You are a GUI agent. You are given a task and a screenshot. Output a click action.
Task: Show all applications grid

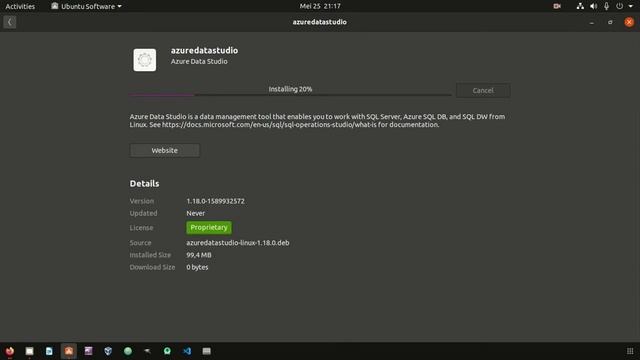pos(630,351)
